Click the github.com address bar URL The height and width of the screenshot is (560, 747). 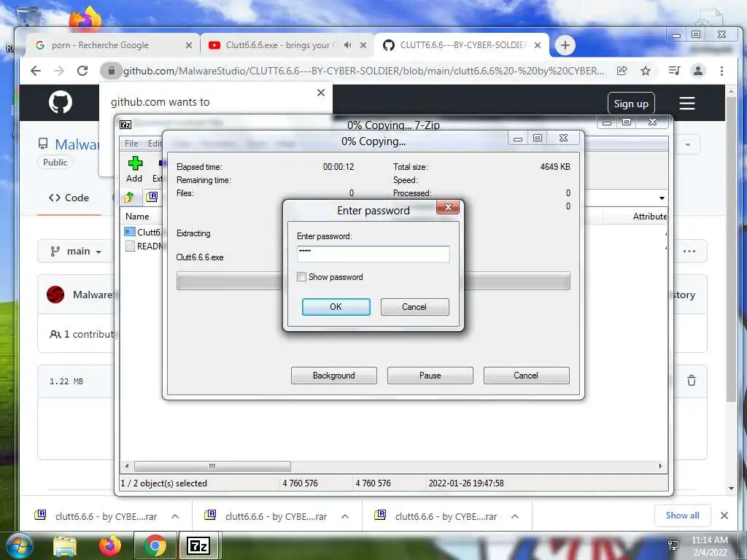click(x=363, y=71)
